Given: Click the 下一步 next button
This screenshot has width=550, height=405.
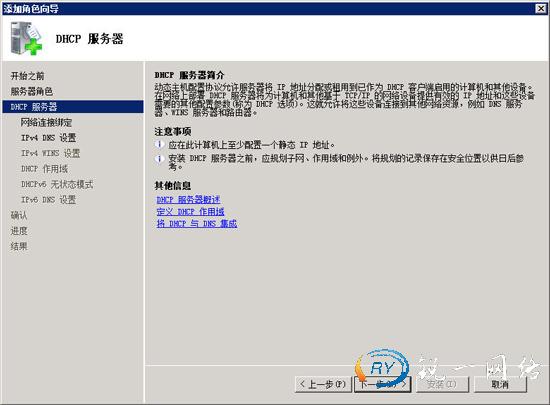Looking at the screenshot, I should (x=382, y=384).
